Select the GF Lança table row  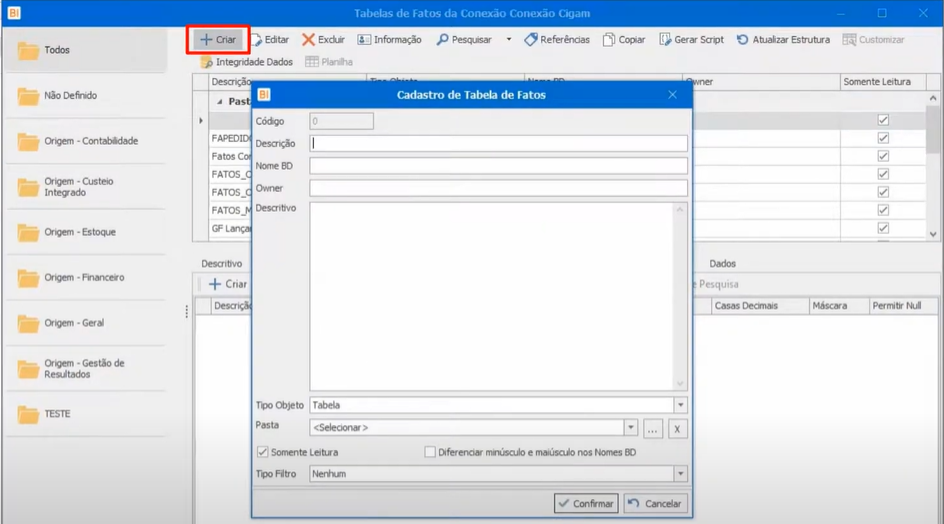(231, 229)
